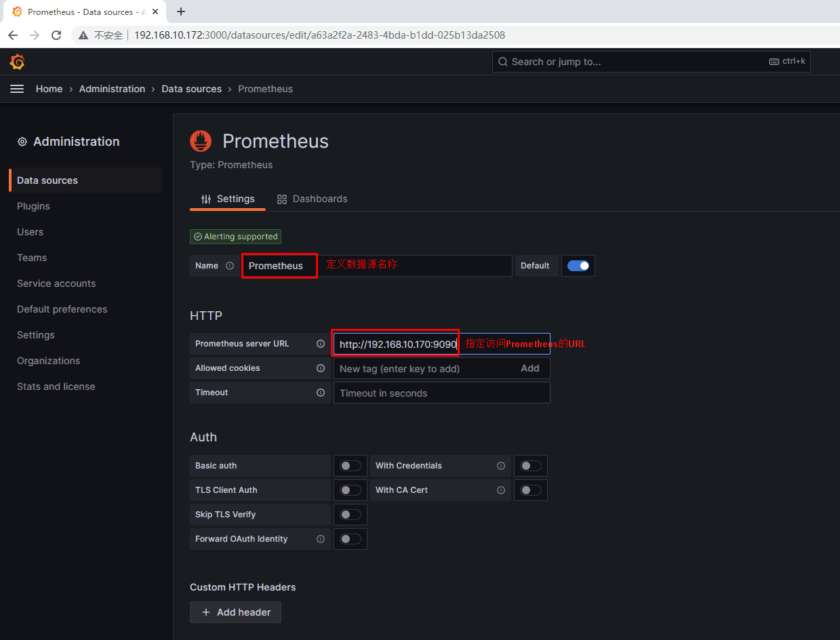Image resolution: width=840 pixels, height=640 pixels.
Task: Click the Alerting supported badge
Action: click(235, 237)
